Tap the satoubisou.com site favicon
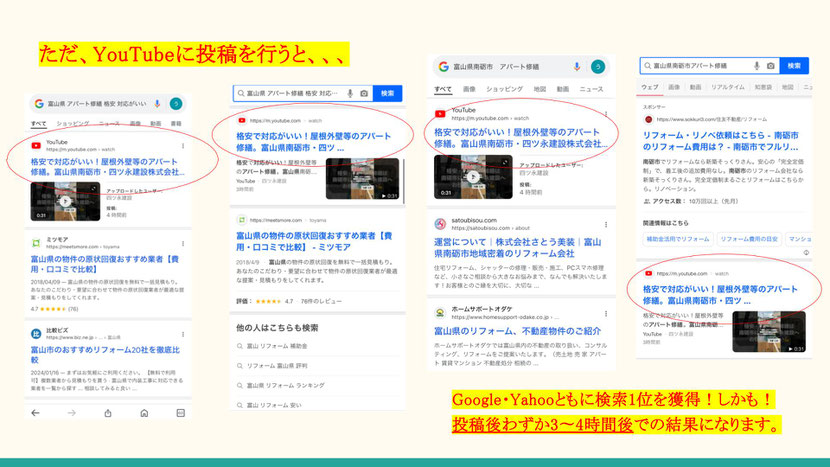This screenshot has width=830, height=467. pyautogui.click(x=440, y=224)
